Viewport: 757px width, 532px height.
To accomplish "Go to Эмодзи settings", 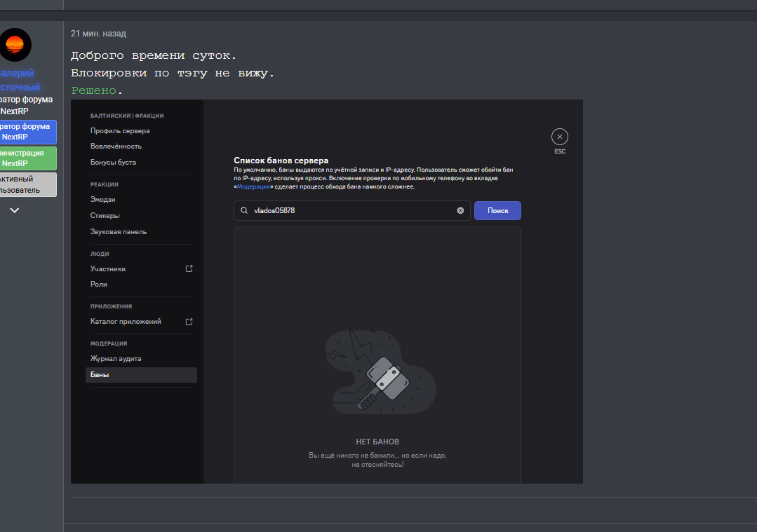I will (102, 200).
